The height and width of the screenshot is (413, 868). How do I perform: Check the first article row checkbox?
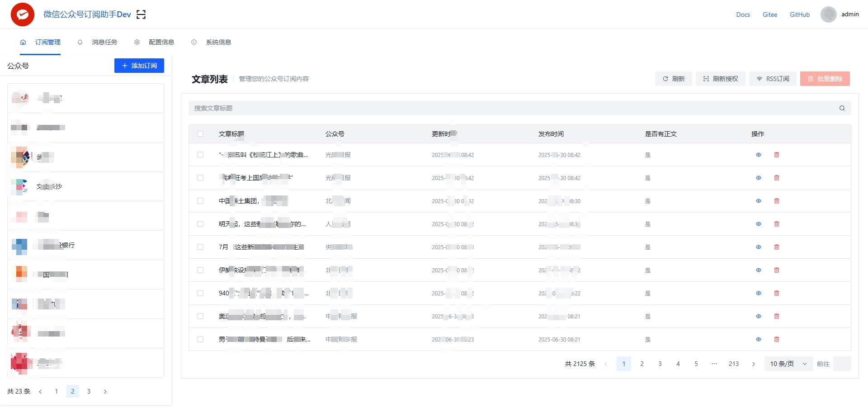[200, 155]
